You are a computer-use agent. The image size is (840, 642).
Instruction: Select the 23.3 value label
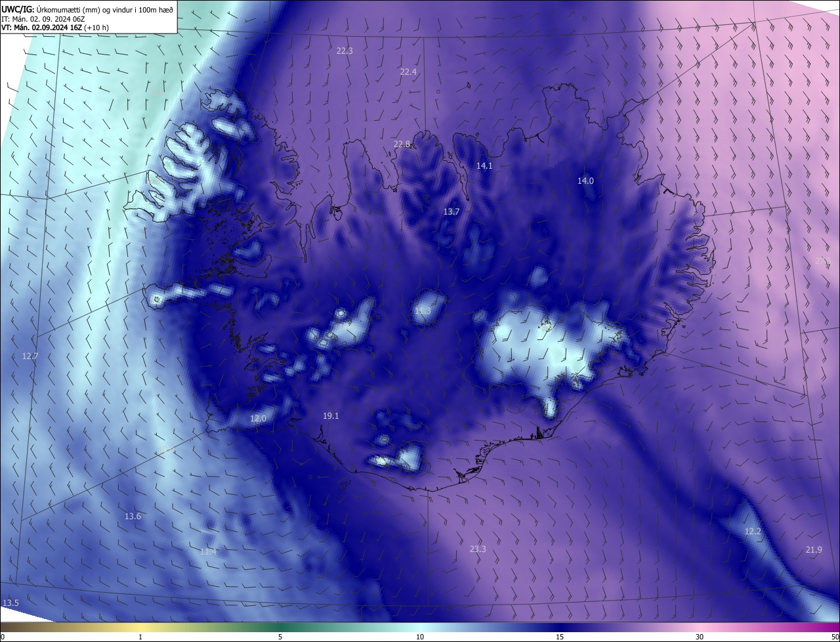pos(478,549)
